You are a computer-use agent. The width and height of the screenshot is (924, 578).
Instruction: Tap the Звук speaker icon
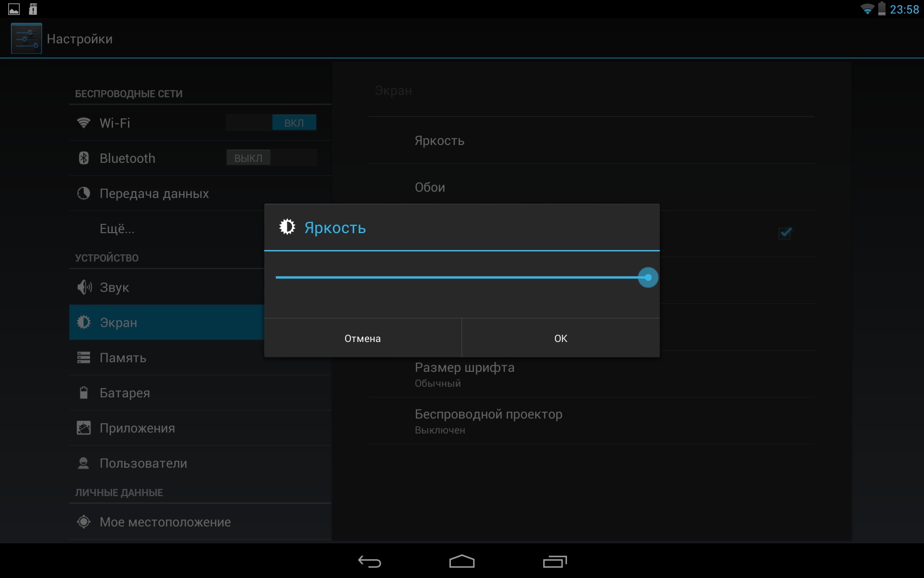[x=84, y=287]
